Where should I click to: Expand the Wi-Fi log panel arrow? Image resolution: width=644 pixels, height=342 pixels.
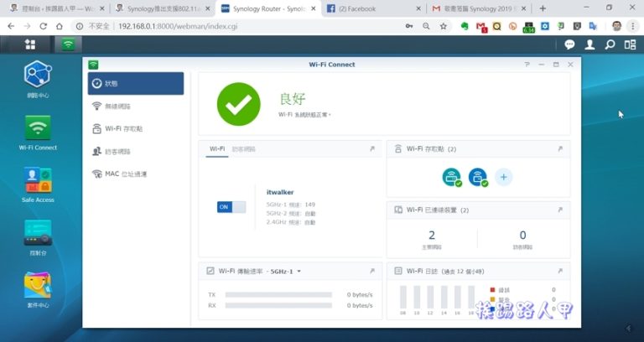pyautogui.click(x=559, y=271)
